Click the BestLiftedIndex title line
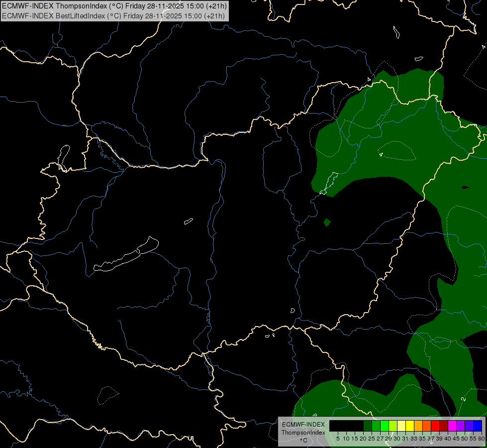The image size is (487, 448). [x=113, y=16]
